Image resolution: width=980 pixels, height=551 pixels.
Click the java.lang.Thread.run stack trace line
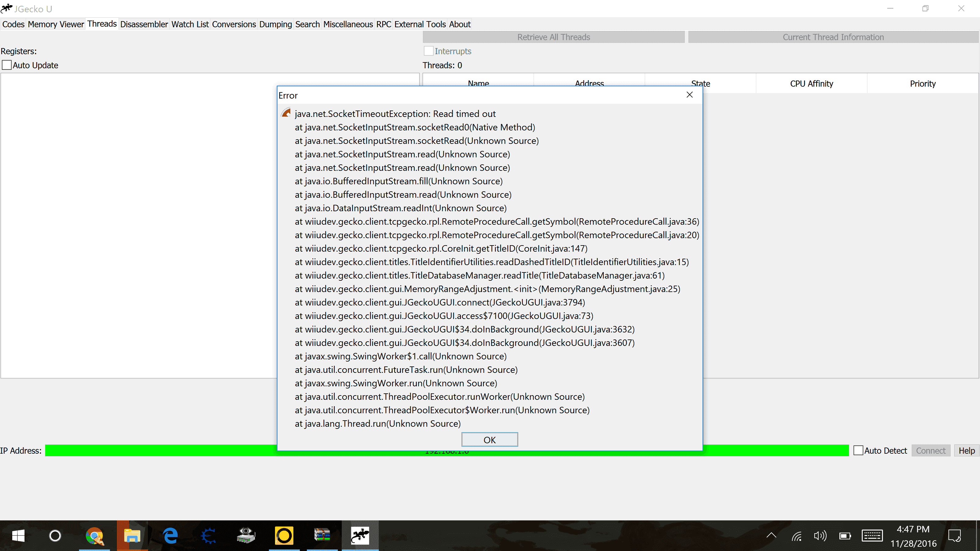[377, 424]
